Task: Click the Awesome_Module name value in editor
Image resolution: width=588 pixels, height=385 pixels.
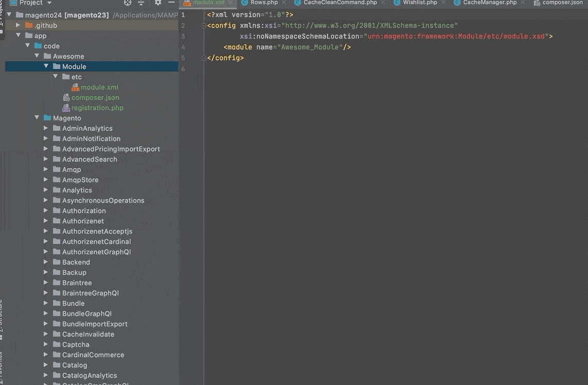Action: tap(309, 47)
